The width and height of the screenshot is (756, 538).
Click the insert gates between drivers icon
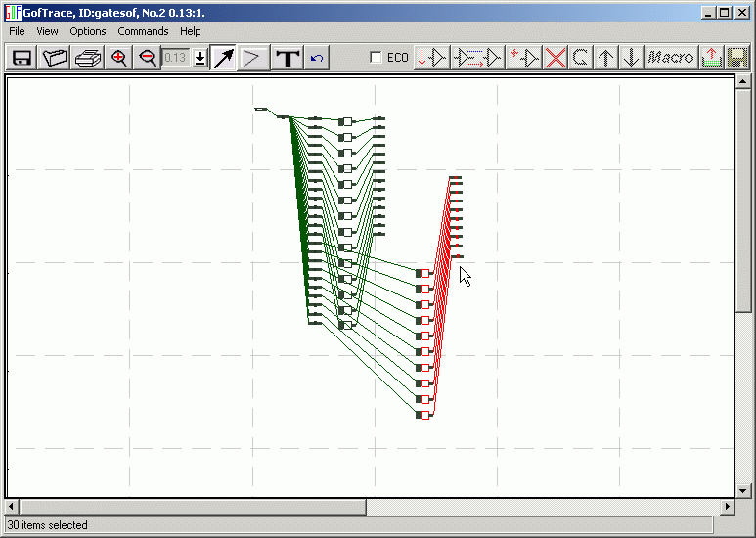[x=478, y=58]
